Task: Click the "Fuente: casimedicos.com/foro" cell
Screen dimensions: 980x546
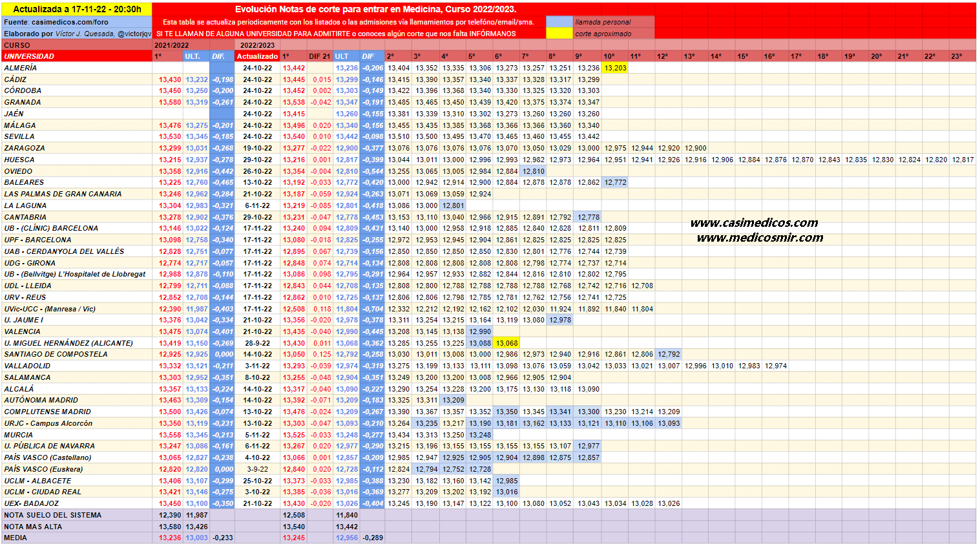Action: click(x=77, y=22)
